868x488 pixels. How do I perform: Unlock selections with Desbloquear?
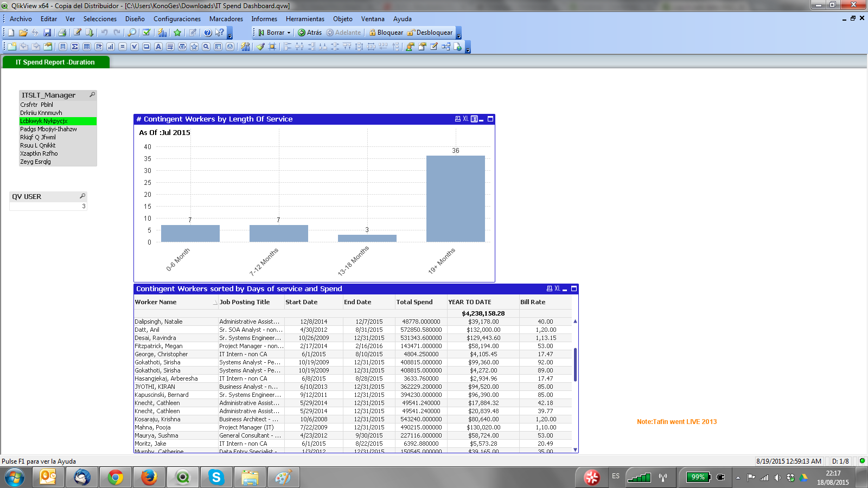point(430,33)
